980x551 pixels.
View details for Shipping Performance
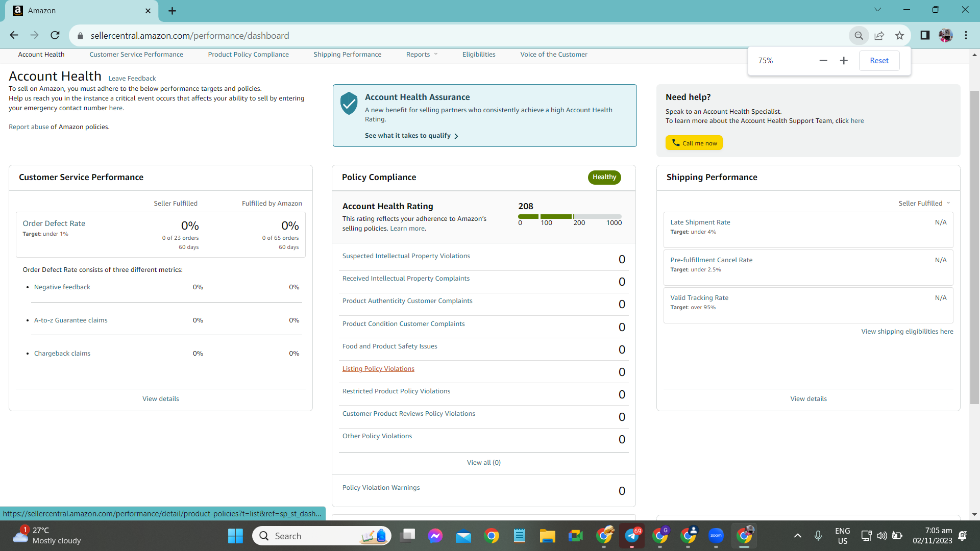(x=808, y=399)
